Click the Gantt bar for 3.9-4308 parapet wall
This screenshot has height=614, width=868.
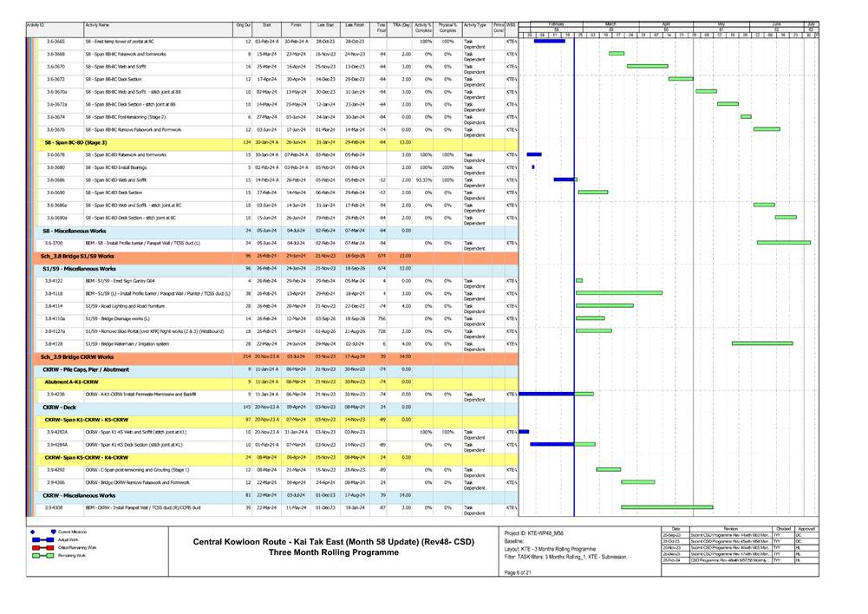[667, 507]
